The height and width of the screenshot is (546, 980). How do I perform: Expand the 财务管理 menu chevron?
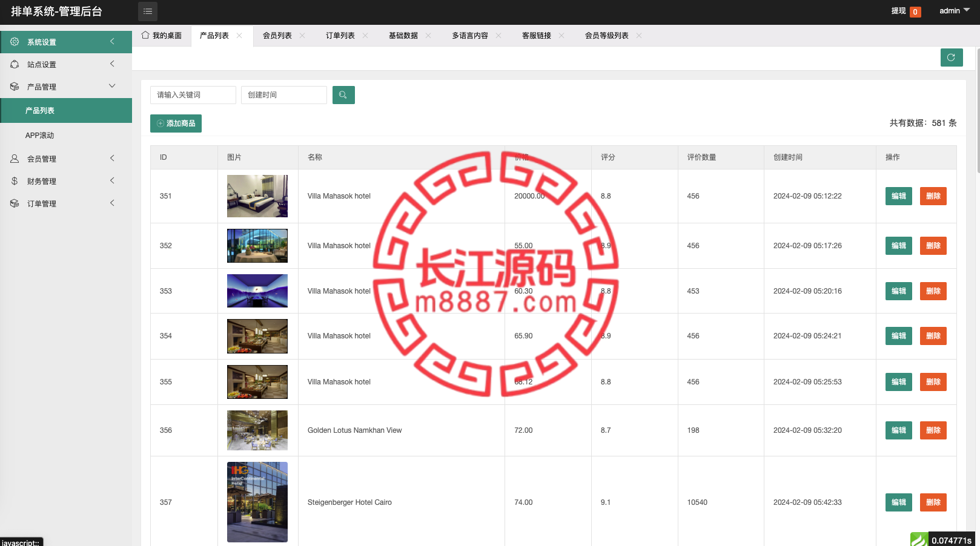(x=112, y=180)
